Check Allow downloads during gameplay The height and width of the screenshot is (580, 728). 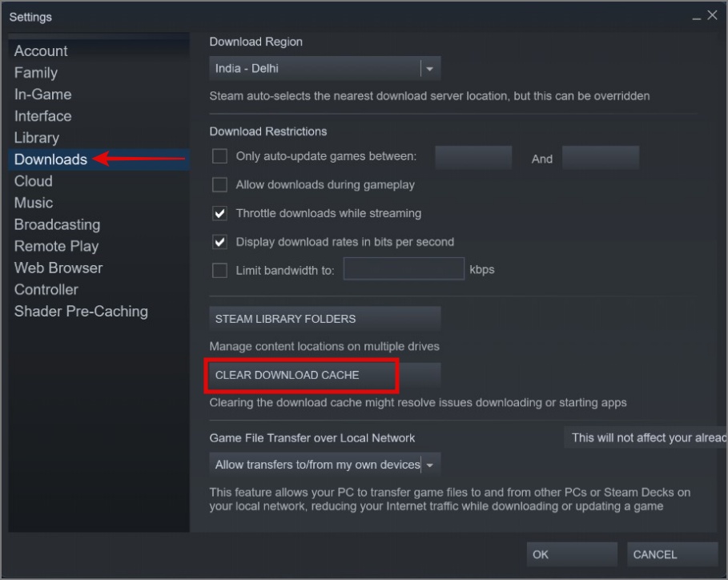(x=219, y=185)
